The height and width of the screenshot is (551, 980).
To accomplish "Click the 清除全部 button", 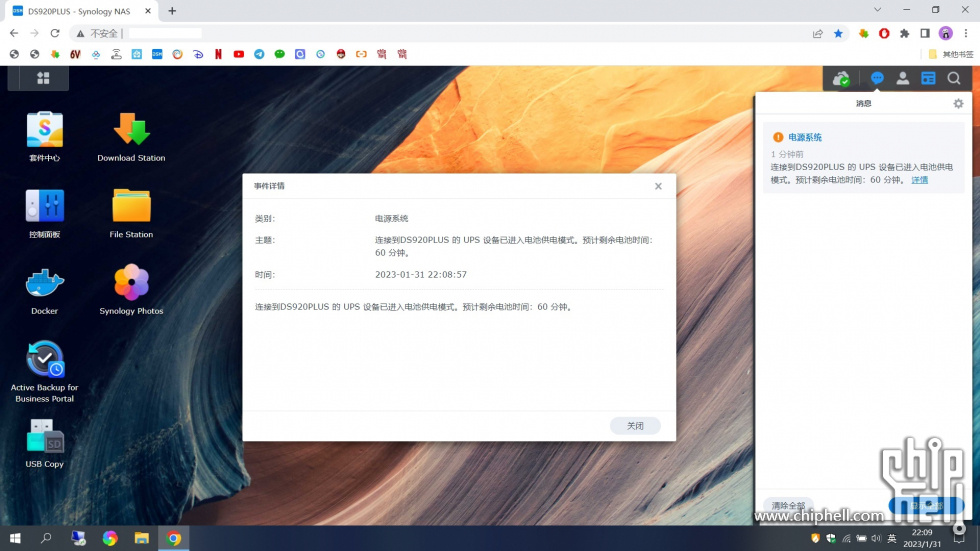I will [788, 505].
